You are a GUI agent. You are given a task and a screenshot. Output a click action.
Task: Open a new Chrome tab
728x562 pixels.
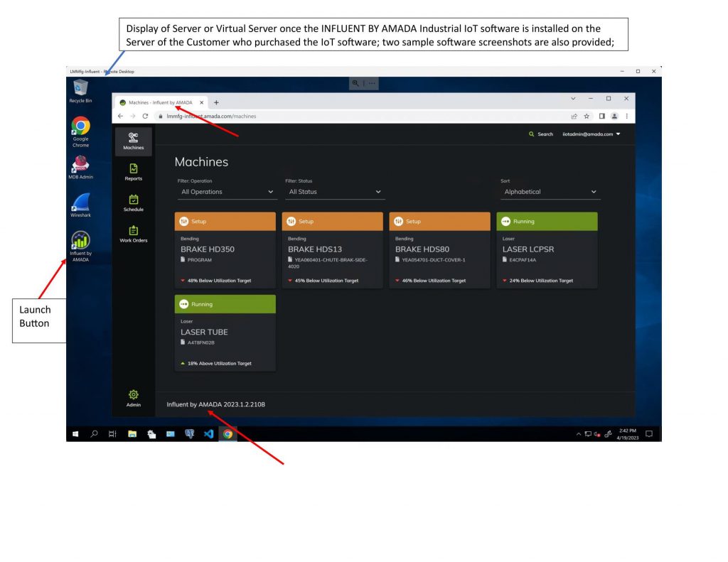pyautogui.click(x=216, y=102)
